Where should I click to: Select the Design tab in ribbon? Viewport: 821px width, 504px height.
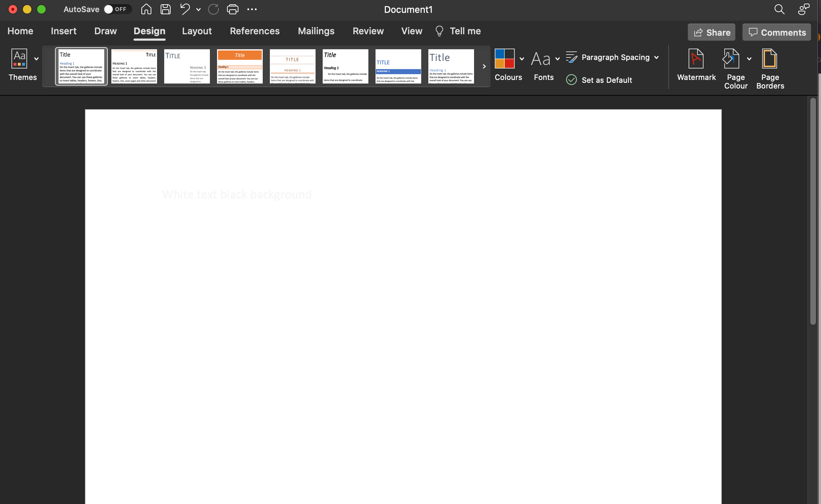[149, 31]
